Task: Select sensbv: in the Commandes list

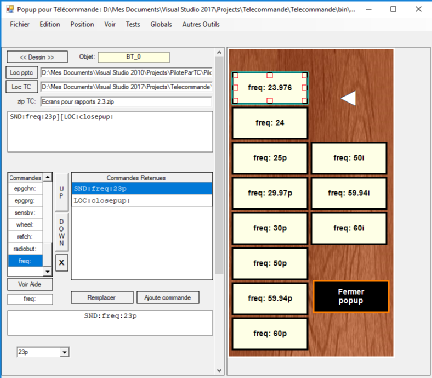Action: click(25, 213)
